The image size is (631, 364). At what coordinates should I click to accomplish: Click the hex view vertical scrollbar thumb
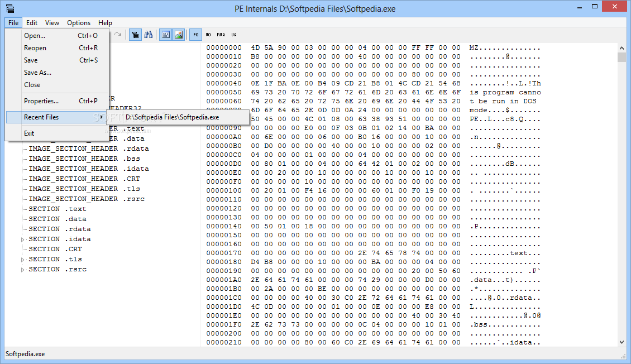(x=622, y=57)
